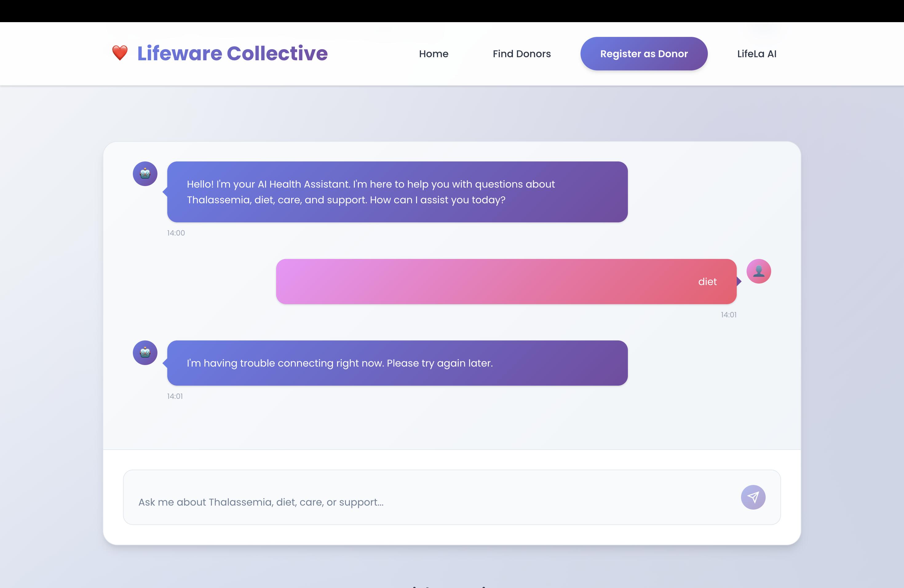This screenshot has width=904, height=588.
Task: Click the red heart logo icon
Action: 120,53
